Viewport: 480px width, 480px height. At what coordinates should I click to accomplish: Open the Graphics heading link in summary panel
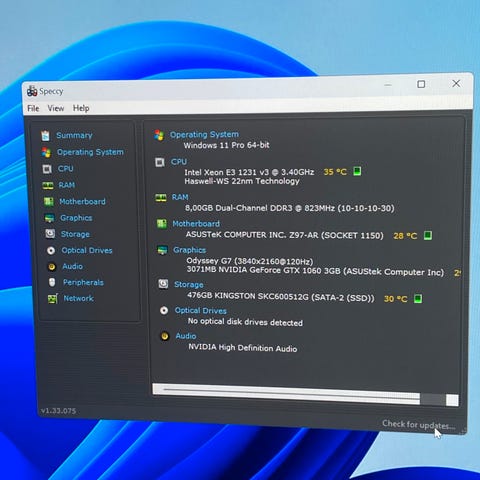[x=189, y=250]
